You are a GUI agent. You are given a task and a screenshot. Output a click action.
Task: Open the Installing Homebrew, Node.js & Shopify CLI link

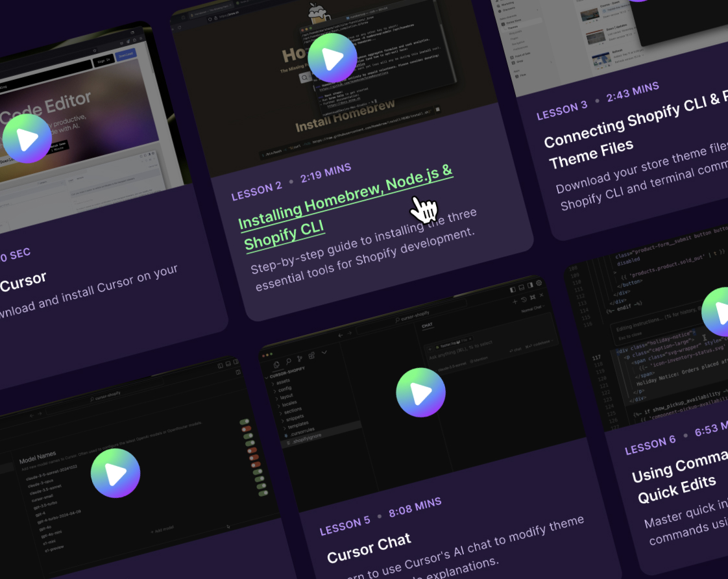344,208
